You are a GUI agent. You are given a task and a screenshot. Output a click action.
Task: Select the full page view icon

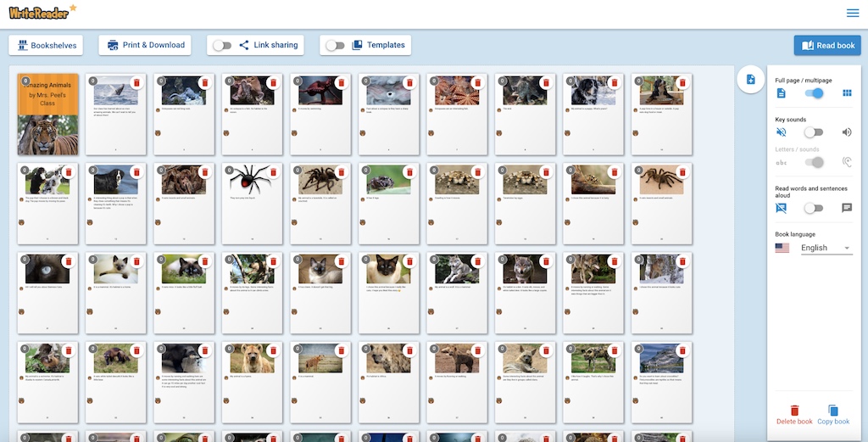point(781,93)
